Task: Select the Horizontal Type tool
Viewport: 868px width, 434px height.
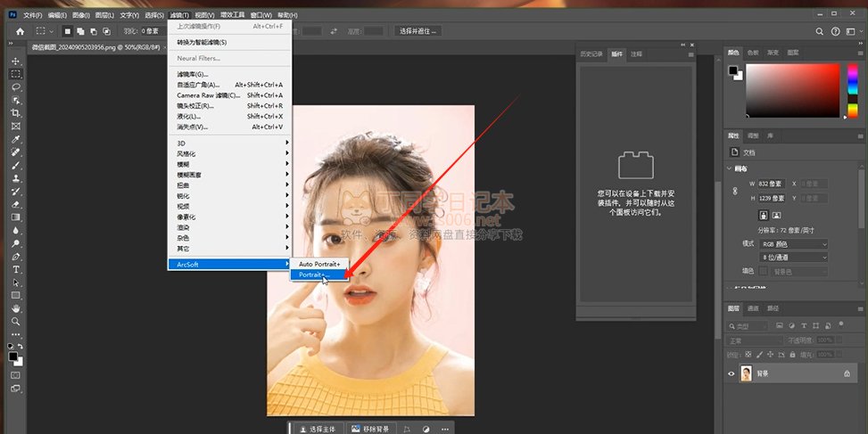Action: pyautogui.click(x=16, y=269)
